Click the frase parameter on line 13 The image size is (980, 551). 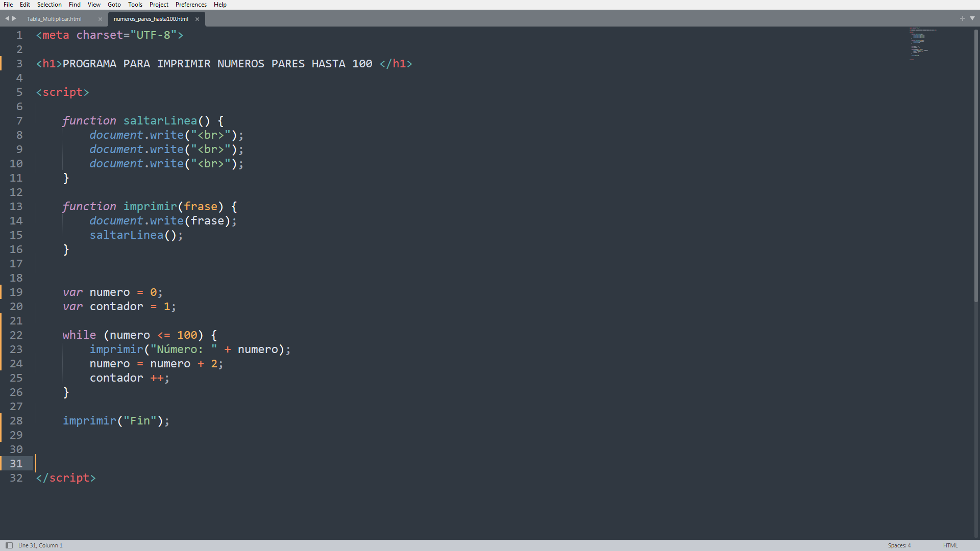(x=201, y=207)
